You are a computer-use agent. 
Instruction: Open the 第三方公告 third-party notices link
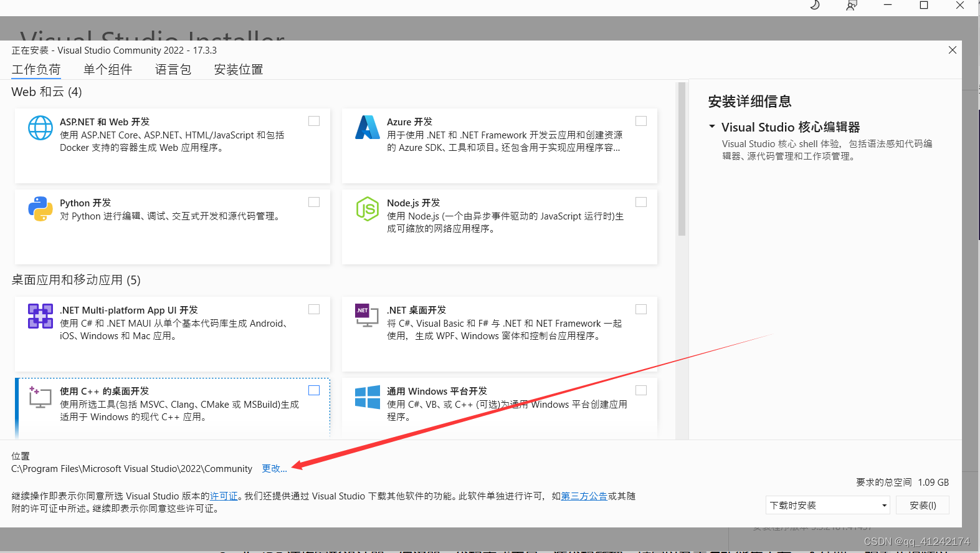(x=584, y=496)
